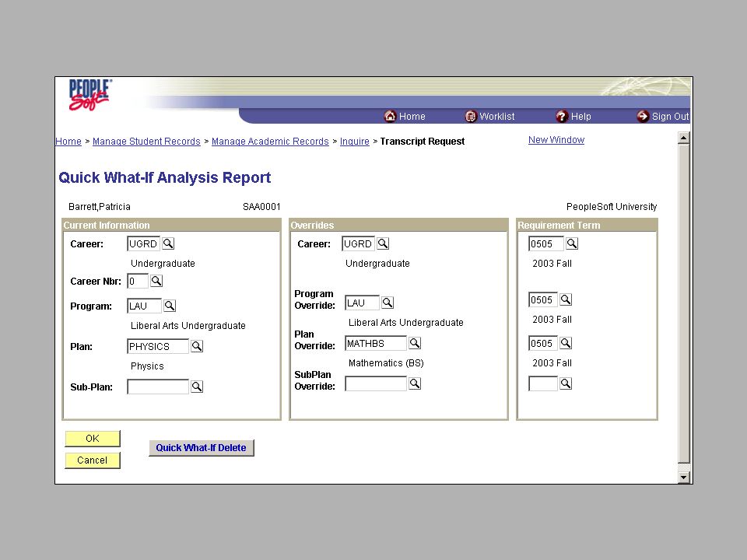Click the Quick What-If Analysis Report heading
This screenshot has width=747, height=560.
tap(165, 177)
